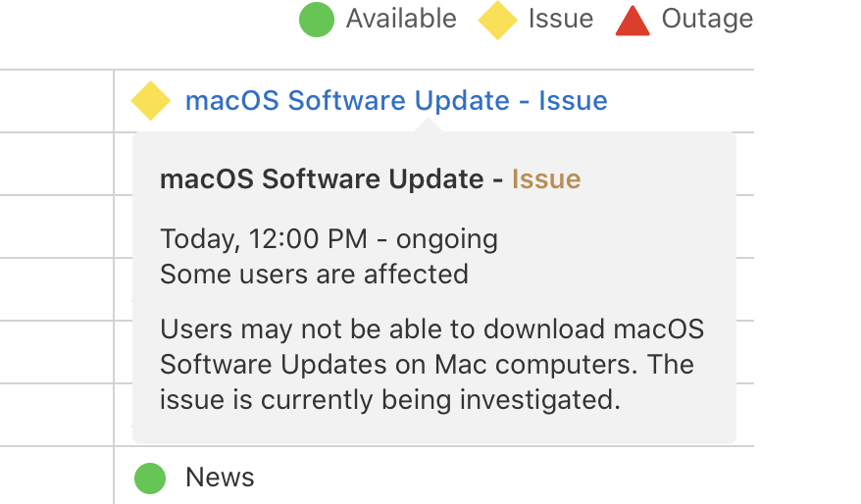861x504 pixels.
Task: Click the tan Issue word in popover heading
Action: click(x=546, y=179)
